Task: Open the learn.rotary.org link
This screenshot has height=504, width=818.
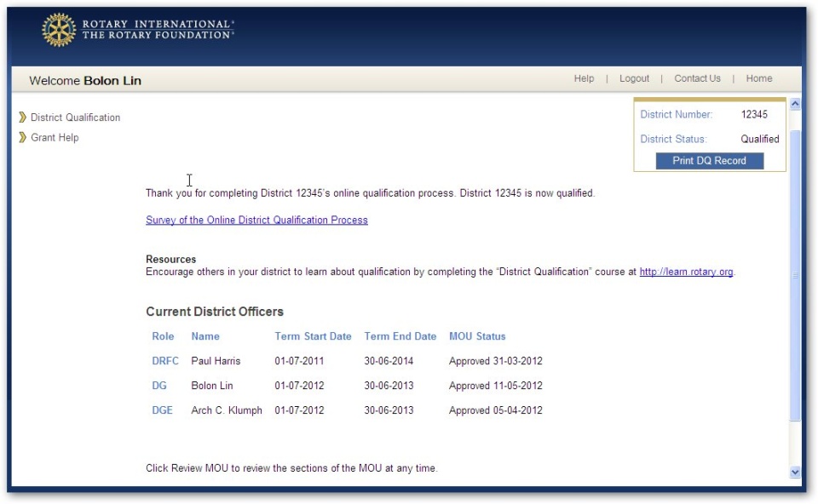Action: (686, 272)
